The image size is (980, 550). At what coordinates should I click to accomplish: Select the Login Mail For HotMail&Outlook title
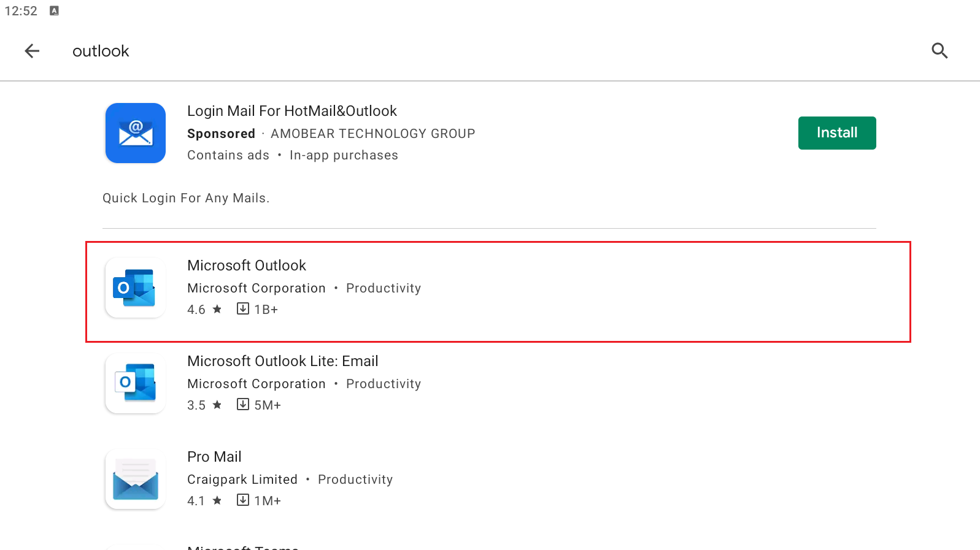click(x=292, y=111)
